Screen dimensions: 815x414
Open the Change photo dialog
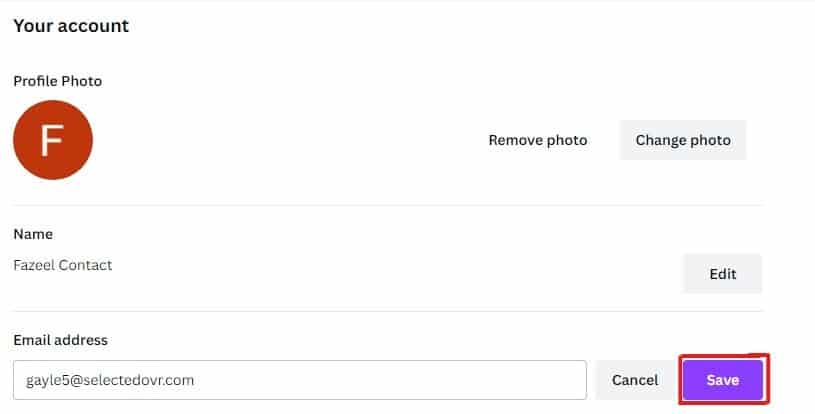(683, 140)
